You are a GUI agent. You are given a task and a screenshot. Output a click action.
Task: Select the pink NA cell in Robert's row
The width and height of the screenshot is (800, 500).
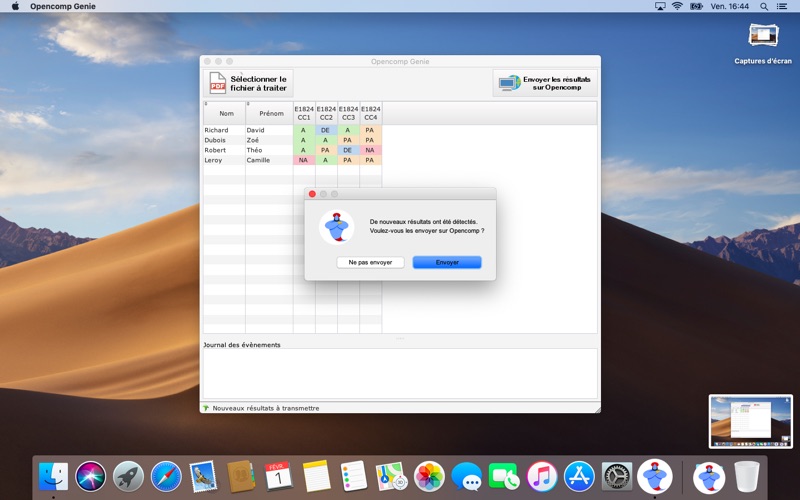pyautogui.click(x=371, y=150)
